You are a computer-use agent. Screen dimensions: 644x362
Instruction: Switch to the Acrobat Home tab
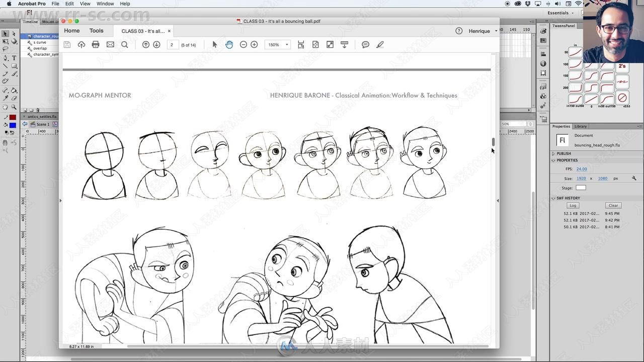(x=72, y=31)
